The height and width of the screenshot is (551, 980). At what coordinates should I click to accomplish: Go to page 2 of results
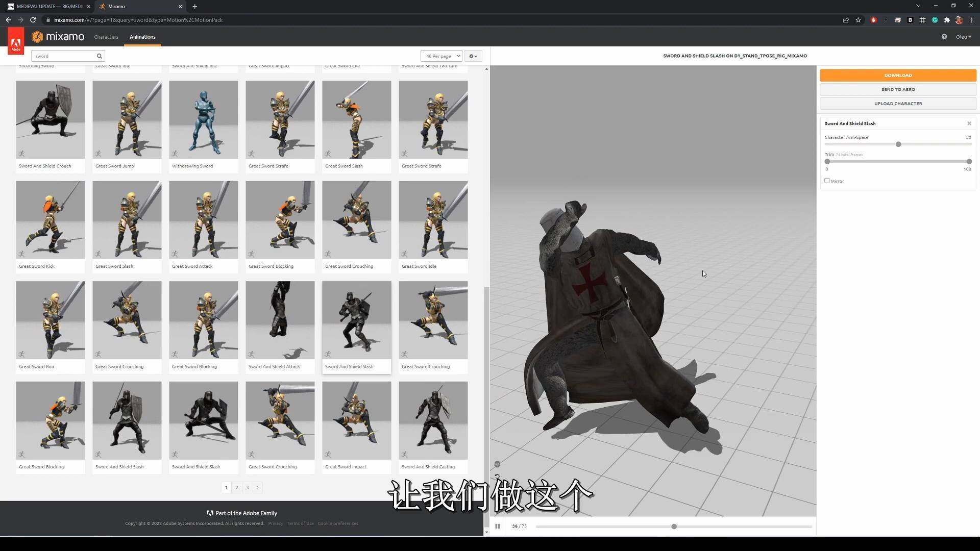tap(237, 487)
